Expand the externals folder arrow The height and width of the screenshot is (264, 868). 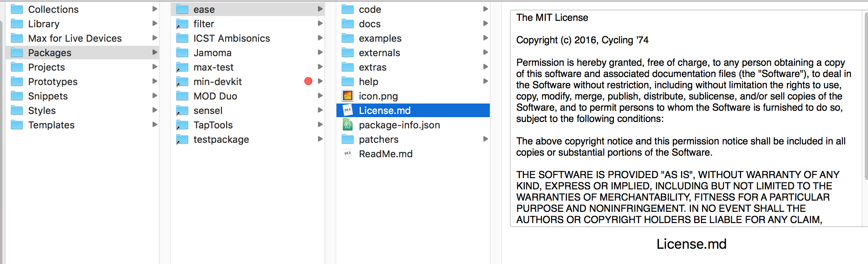[485, 52]
